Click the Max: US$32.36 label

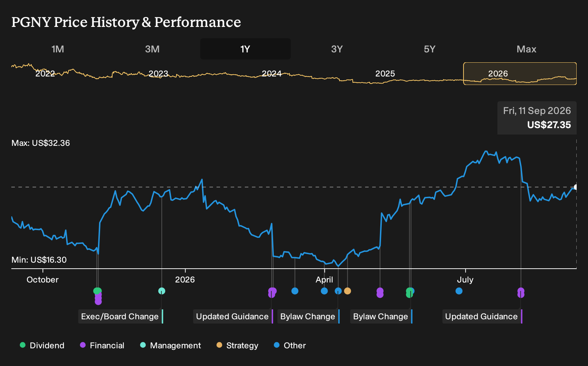pyautogui.click(x=41, y=143)
